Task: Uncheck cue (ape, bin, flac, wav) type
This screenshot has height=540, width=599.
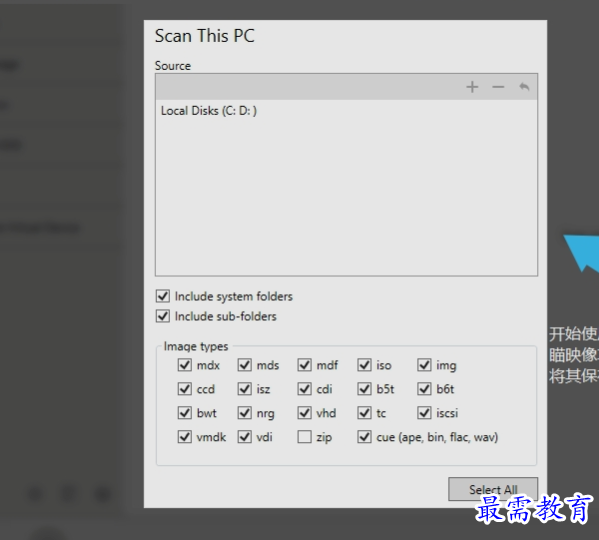Action: [x=364, y=437]
